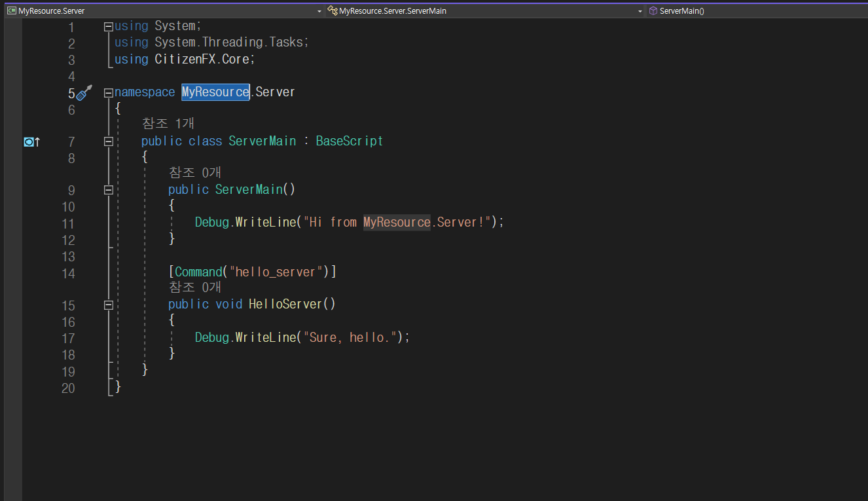Click the "참조 1개" CodeLens above ServerMain class
868x501 pixels.
[x=168, y=124]
